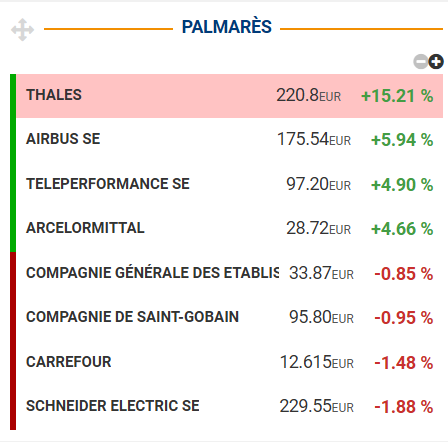Click the move widget cross-arrows icon
Screen dimensions: 448x442
click(22, 30)
